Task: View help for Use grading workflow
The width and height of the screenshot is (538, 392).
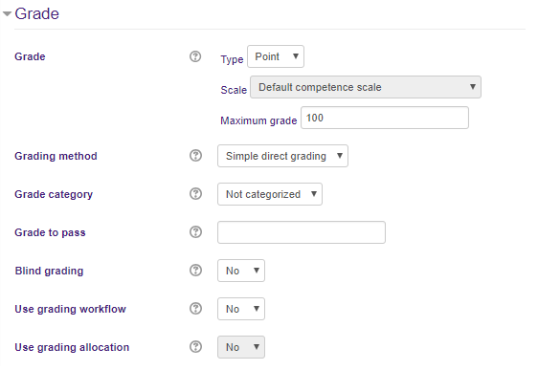Action: [x=195, y=309]
